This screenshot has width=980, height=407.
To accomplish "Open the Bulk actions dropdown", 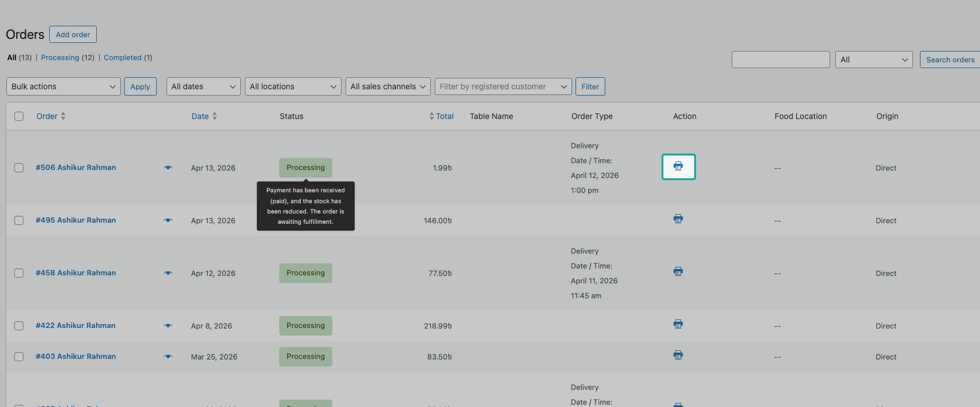I will pos(63,86).
